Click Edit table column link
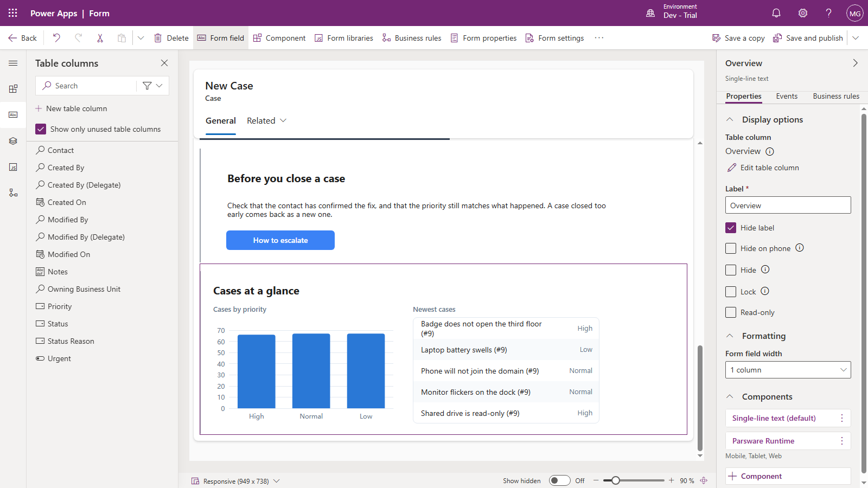 click(x=763, y=168)
